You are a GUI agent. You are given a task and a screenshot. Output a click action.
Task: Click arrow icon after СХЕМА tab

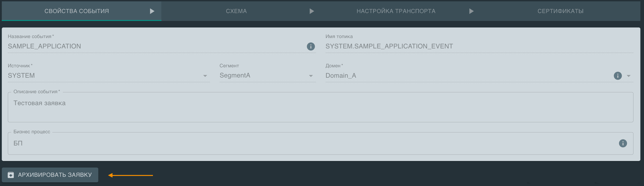tap(311, 11)
